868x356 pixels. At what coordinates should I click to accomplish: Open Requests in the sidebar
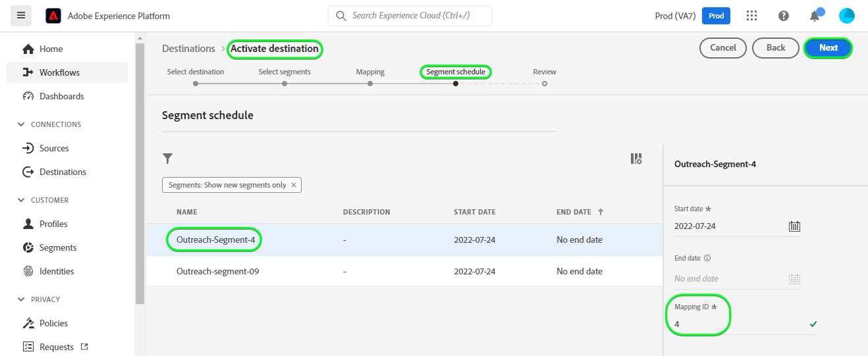67,347
